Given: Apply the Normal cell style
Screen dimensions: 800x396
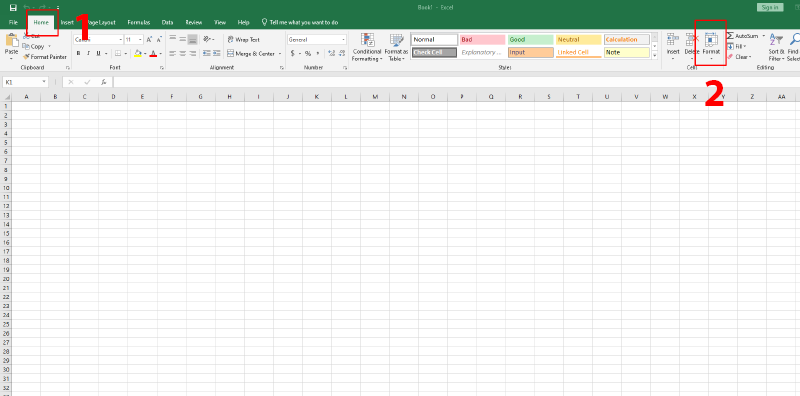Looking at the screenshot, I should coord(434,39).
